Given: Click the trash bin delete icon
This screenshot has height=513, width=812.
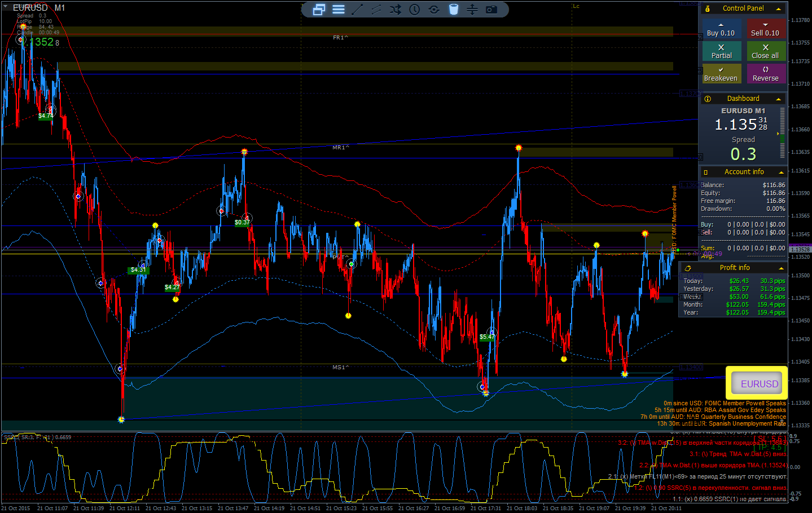Looking at the screenshot, I should [x=454, y=10].
